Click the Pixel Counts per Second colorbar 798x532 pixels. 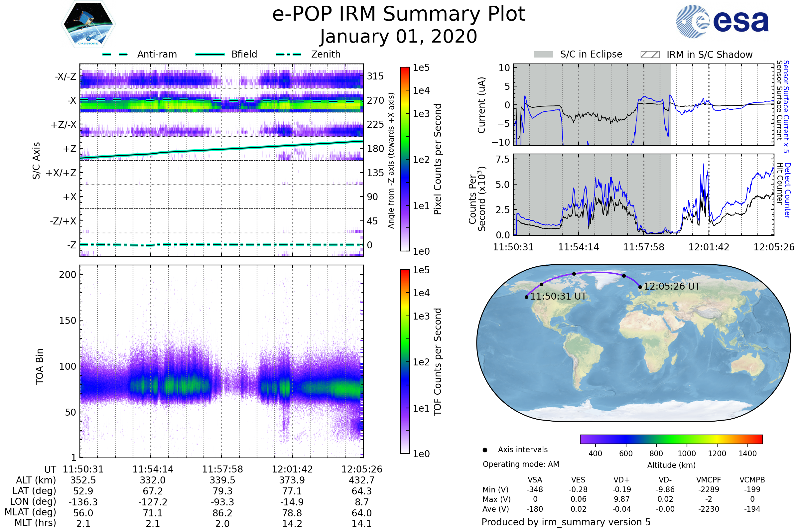[405, 159]
